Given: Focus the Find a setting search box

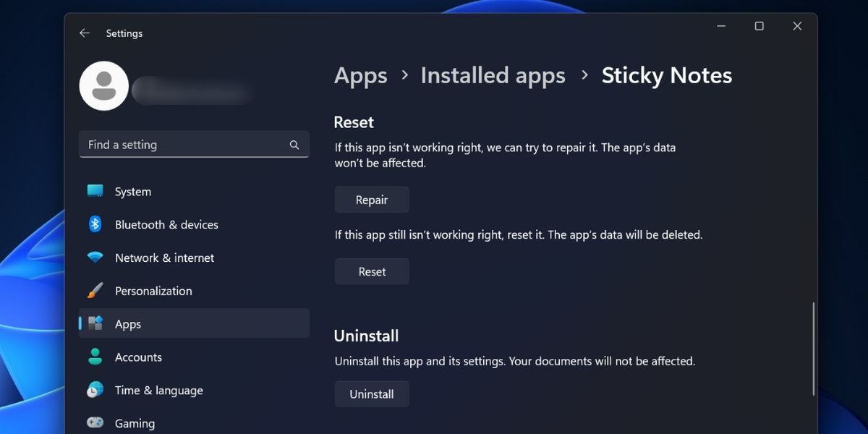Looking at the screenshot, I should coord(184,145).
